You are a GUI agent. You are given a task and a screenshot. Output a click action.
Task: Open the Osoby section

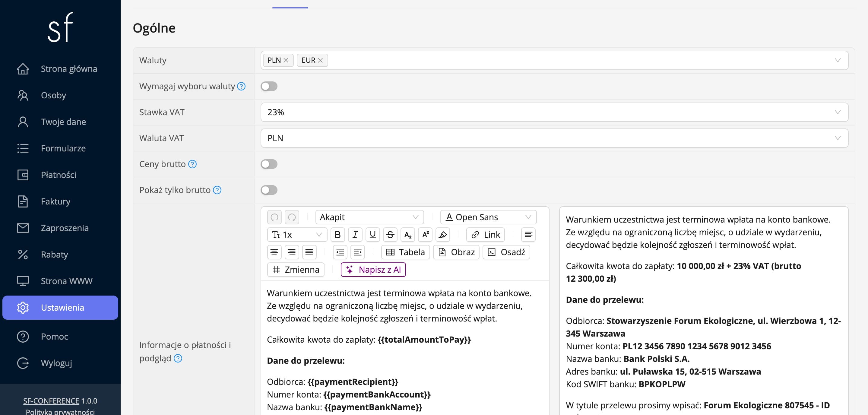60,95
